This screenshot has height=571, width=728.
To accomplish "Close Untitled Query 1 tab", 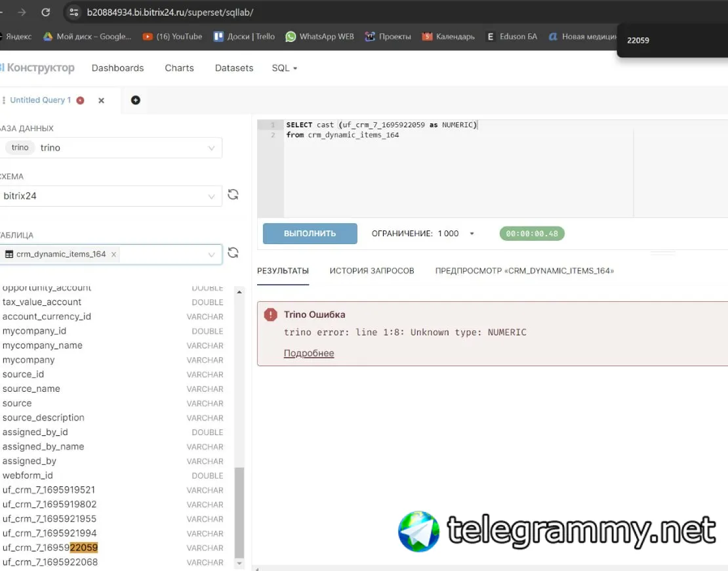I will pyautogui.click(x=101, y=100).
